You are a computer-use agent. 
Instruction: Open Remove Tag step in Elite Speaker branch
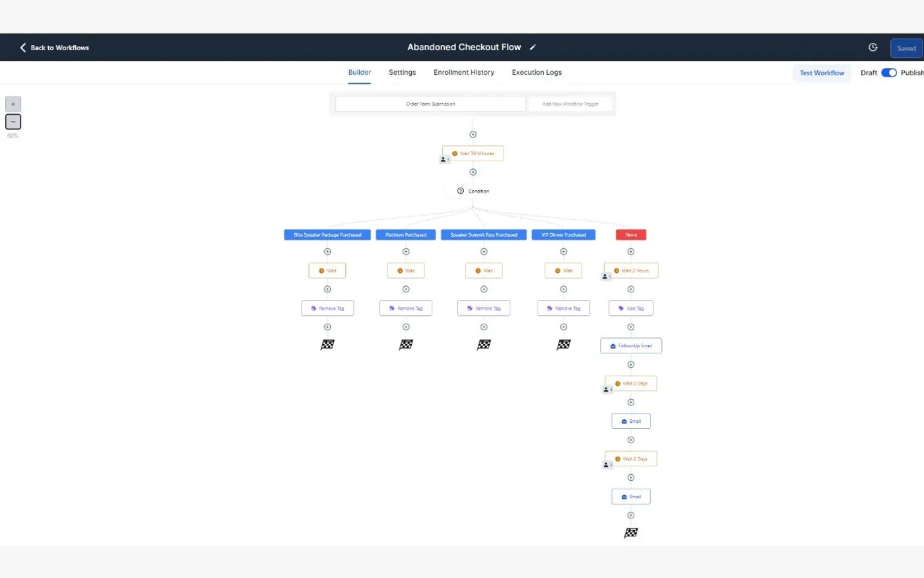click(327, 308)
